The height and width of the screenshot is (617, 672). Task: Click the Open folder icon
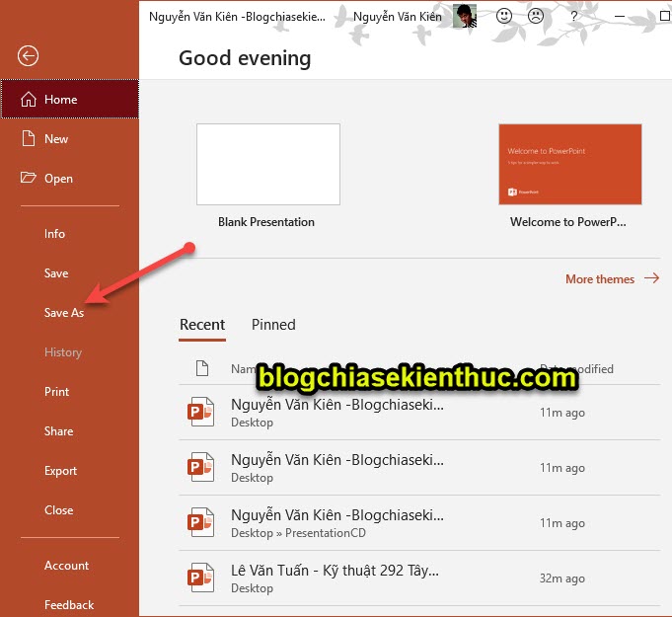29,178
